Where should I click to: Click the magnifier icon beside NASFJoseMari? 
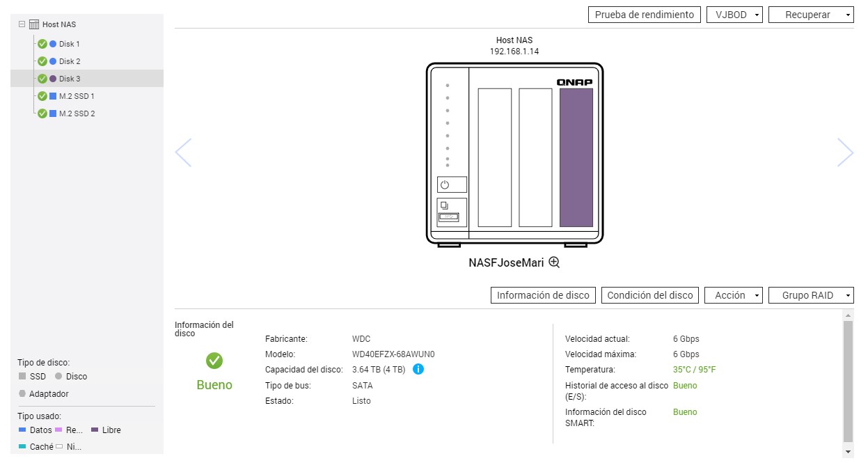coord(554,262)
